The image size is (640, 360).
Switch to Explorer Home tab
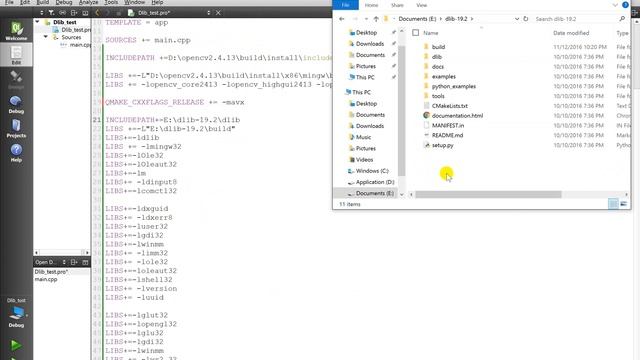click(371, 5)
